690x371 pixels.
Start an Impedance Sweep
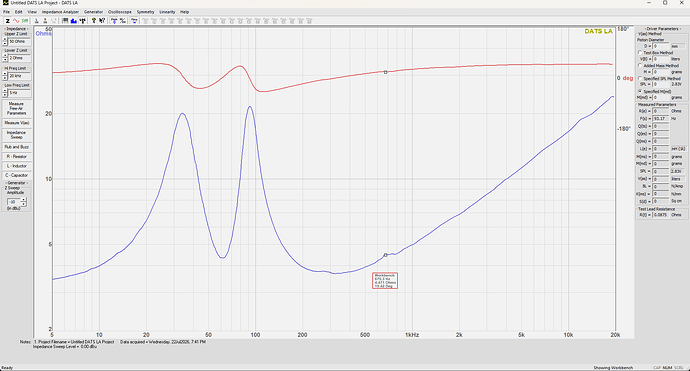pos(16,135)
